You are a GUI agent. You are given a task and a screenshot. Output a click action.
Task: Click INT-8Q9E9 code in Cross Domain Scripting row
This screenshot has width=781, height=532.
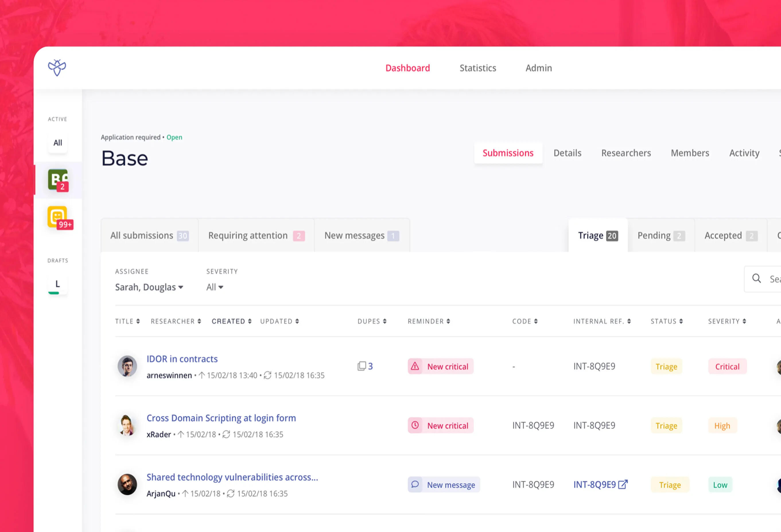[533, 425]
